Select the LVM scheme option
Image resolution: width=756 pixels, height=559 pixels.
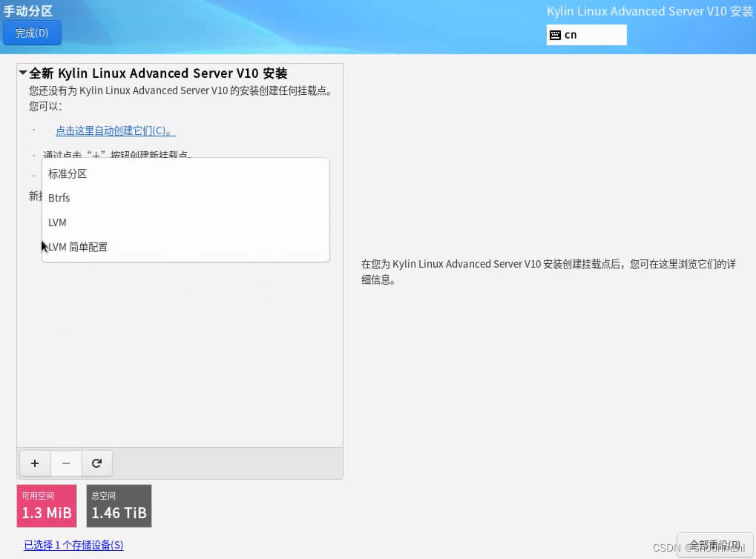click(185, 222)
